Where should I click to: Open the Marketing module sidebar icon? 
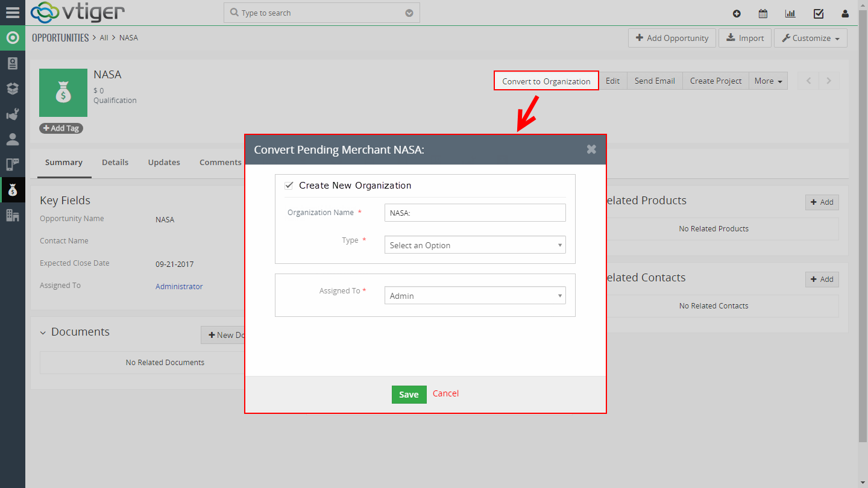coord(13,38)
